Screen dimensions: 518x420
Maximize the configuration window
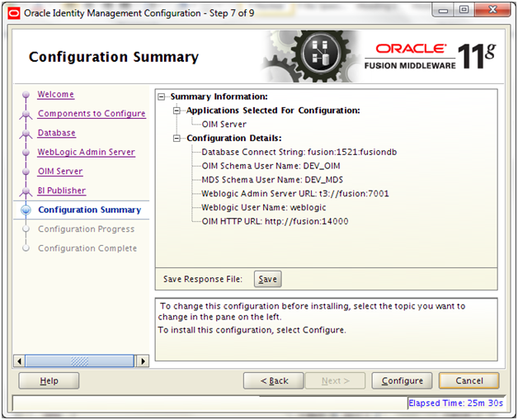tap(464, 10)
